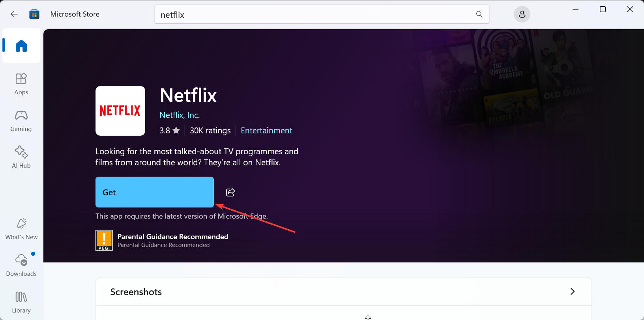Expand the Screenshots section chevron
The image size is (644, 320).
tap(572, 292)
